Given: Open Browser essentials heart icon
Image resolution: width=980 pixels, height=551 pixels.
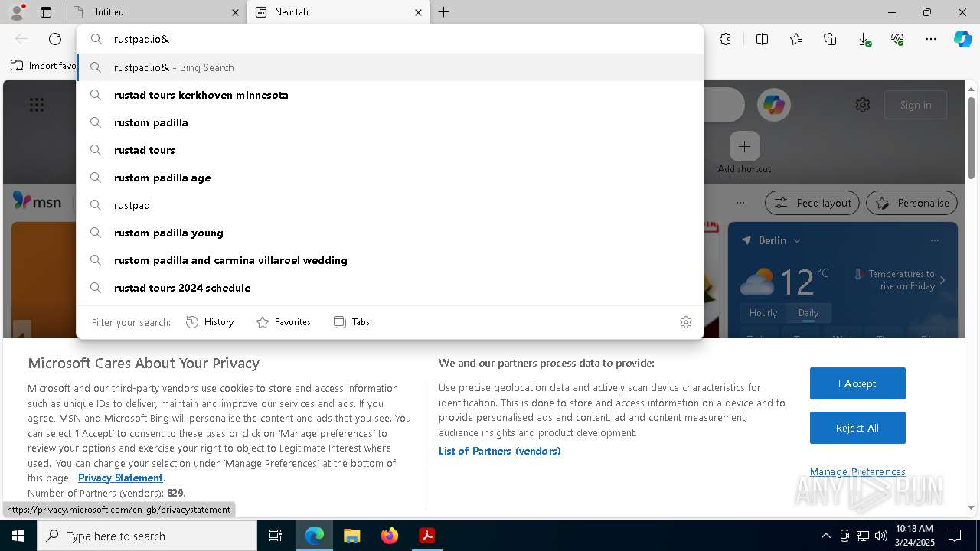Looking at the screenshot, I should click(x=897, y=39).
